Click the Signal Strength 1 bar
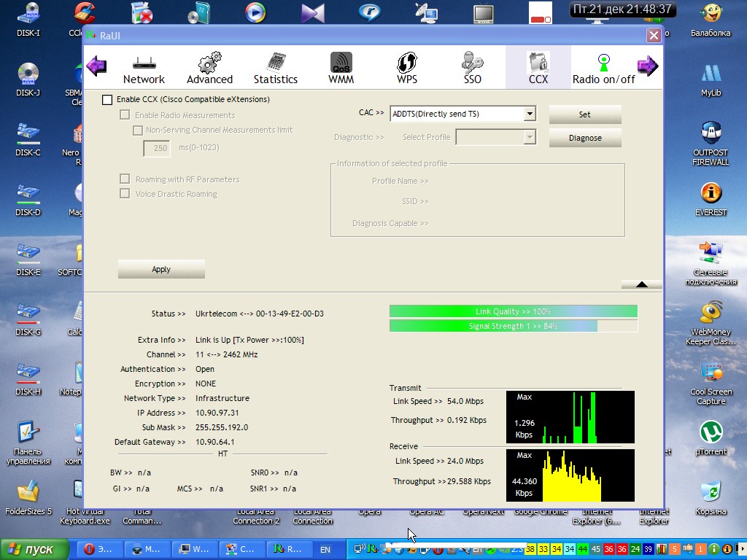747x560 pixels. point(513,326)
